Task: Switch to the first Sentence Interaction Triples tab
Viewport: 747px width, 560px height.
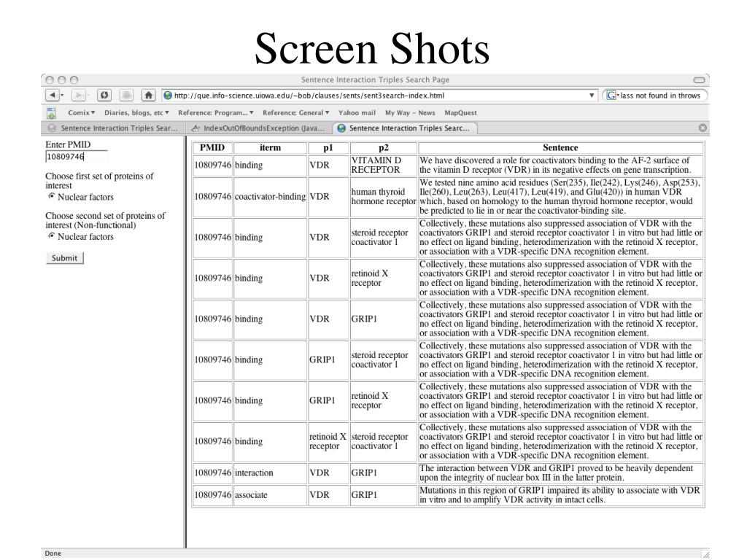Action: (113, 128)
